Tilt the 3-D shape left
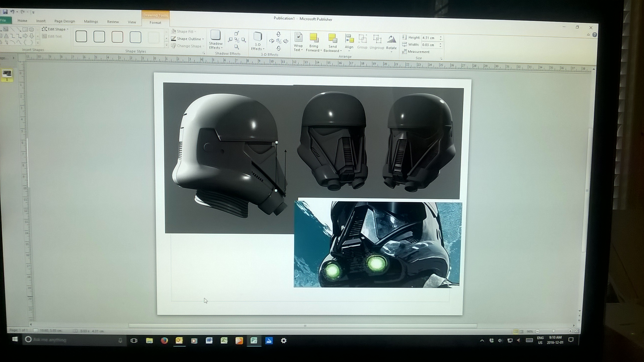644x362 pixels. tap(272, 41)
